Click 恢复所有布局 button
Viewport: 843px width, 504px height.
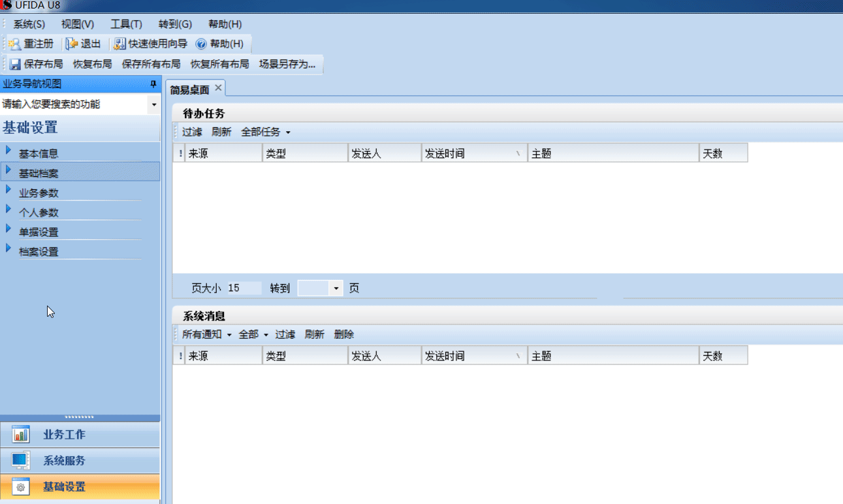[x=219, y=64]
